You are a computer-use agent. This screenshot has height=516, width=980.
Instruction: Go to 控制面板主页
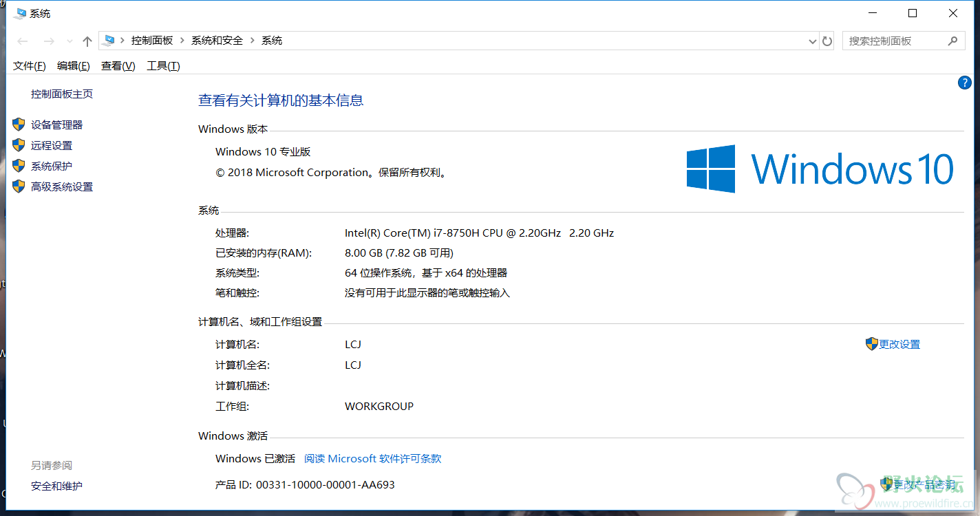tap(62, 94)
